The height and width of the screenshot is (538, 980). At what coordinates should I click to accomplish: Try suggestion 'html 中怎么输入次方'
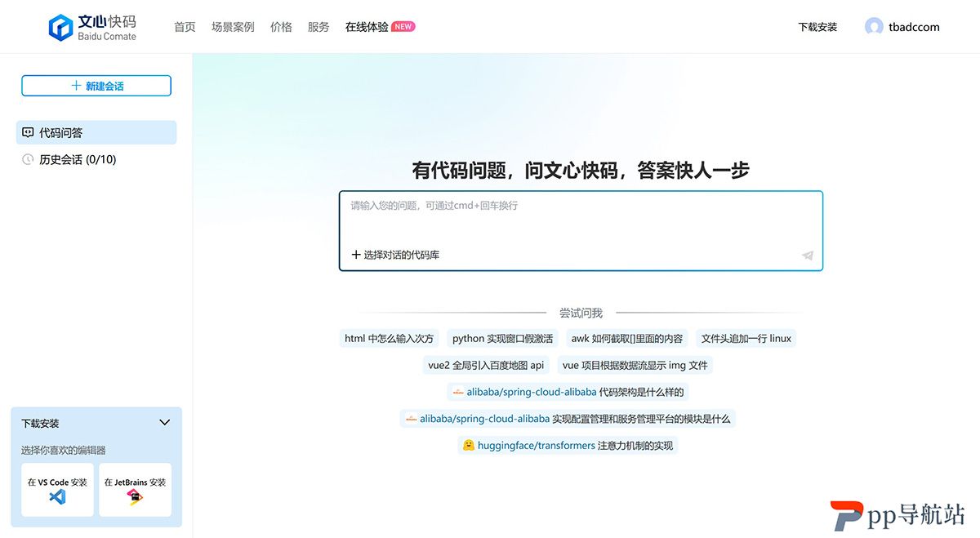pyautogui.click(x=390, y=338)
